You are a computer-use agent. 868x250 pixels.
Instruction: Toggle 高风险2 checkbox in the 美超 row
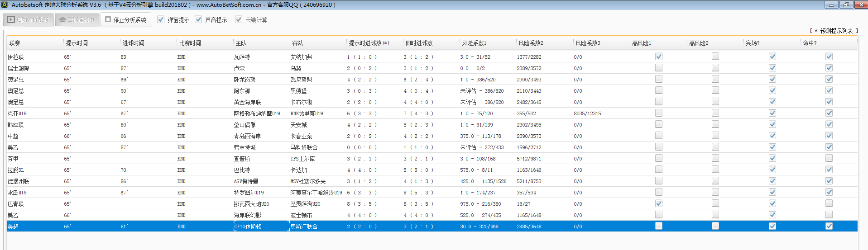pyautogui.click(x=715, y=226)
